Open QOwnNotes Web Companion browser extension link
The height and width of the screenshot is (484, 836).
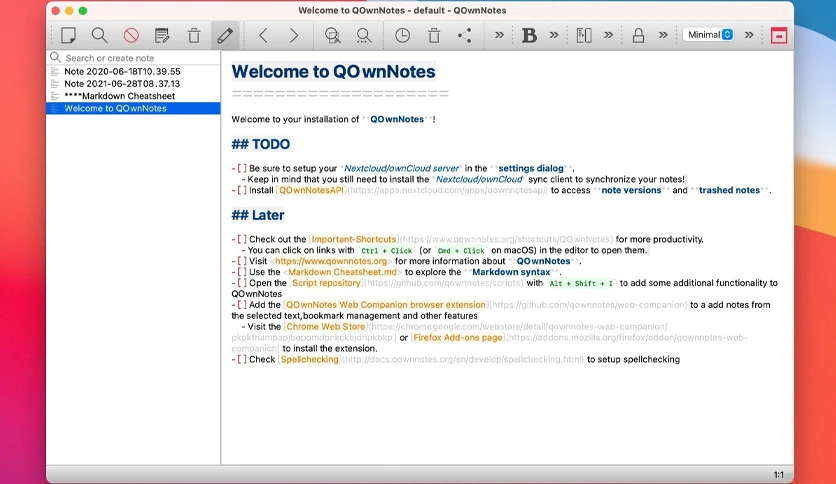coord(386,305)
